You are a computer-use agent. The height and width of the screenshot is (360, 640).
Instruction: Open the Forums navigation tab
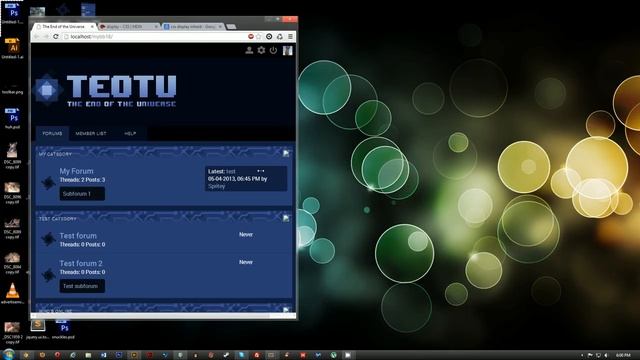click(x=52, y=133)
